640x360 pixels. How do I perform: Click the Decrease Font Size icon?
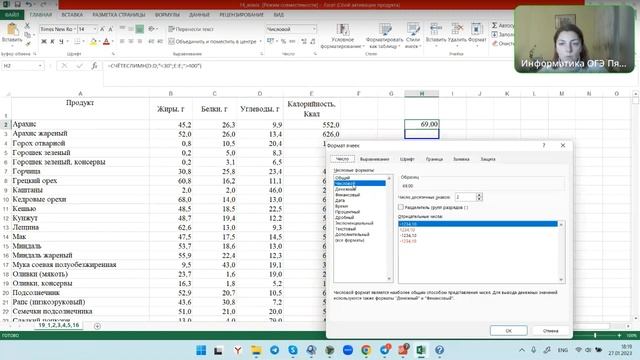(x=110, y=29)
